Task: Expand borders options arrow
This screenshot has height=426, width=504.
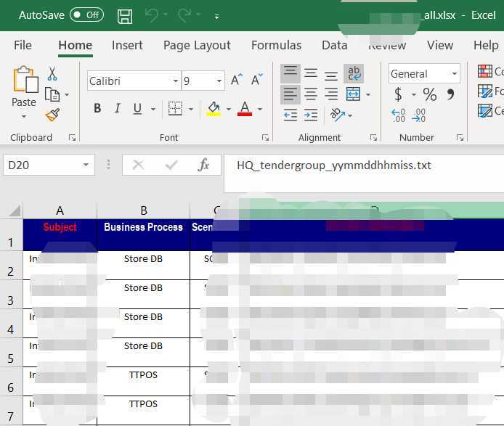Action: 191,110
